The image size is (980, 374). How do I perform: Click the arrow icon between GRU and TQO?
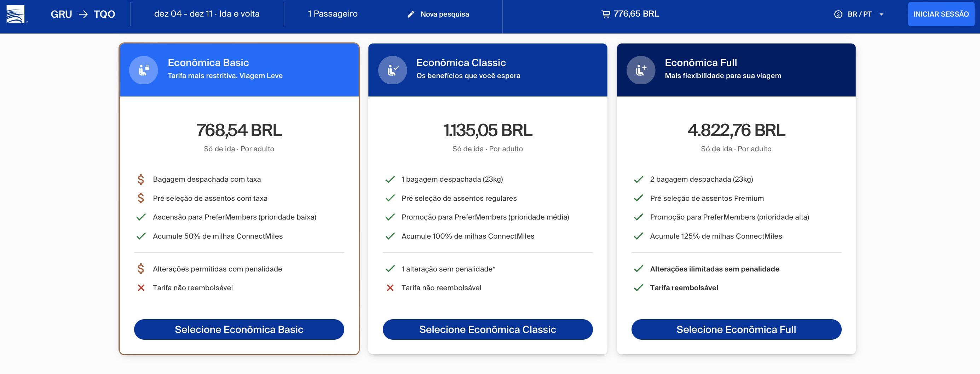click(x=83, y=14)
